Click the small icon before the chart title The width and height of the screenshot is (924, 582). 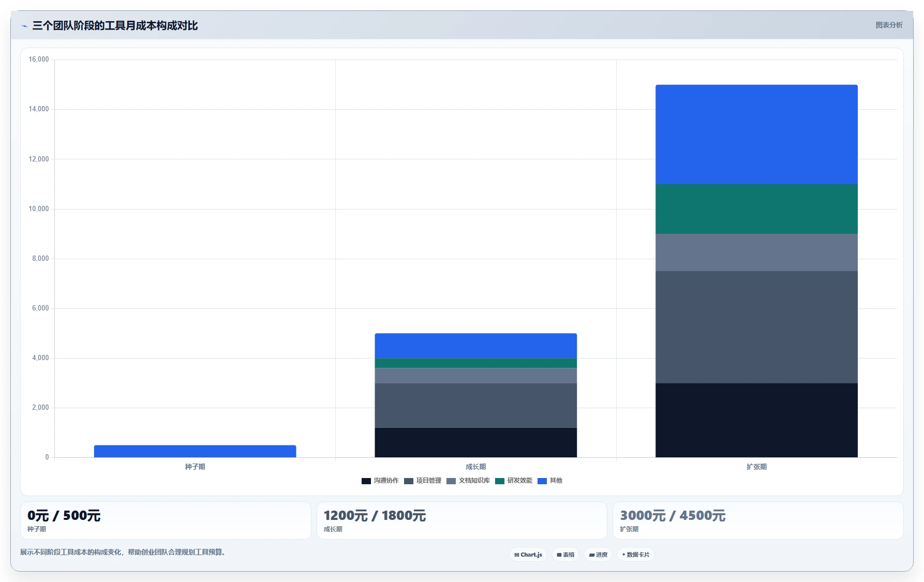pyautogui.click(x=24, y=26)
